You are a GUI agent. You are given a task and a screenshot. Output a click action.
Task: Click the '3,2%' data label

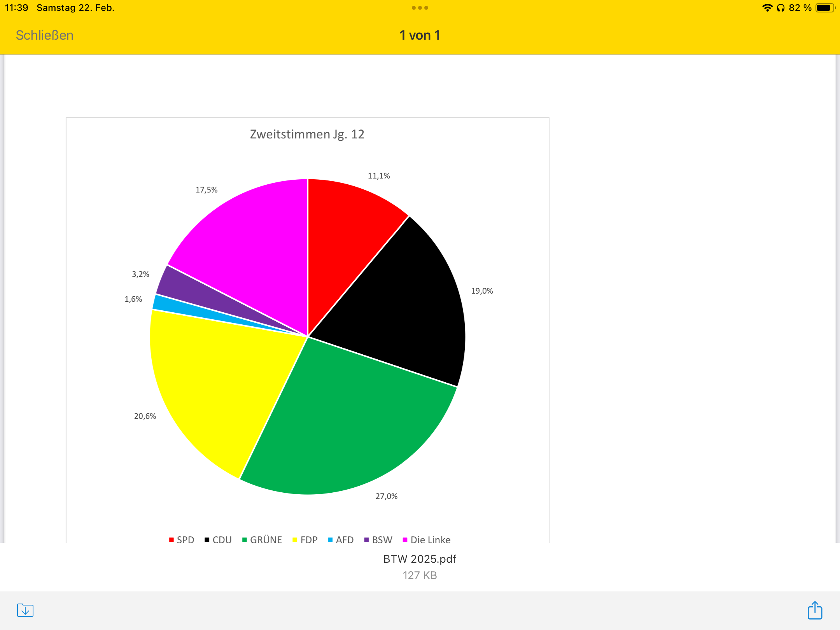click(140, 274)
